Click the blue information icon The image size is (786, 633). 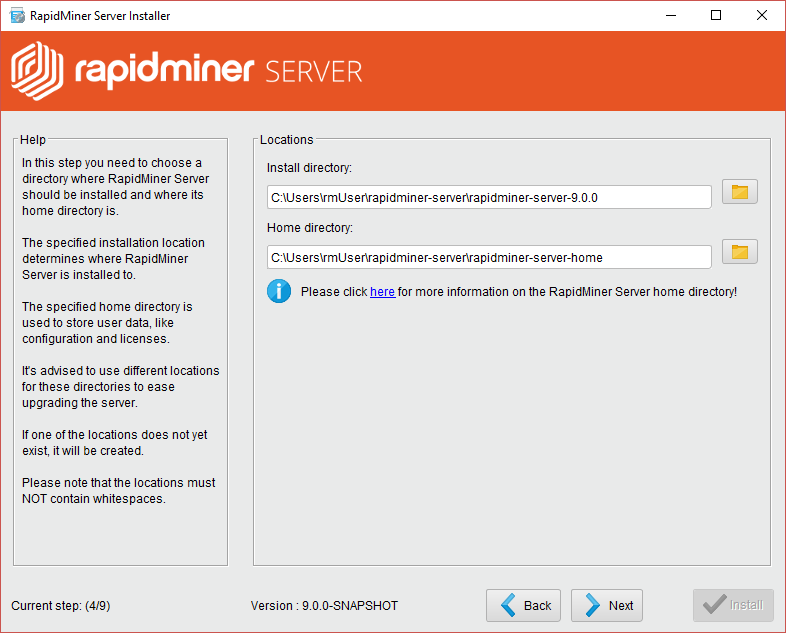click(x=278, y=292)
